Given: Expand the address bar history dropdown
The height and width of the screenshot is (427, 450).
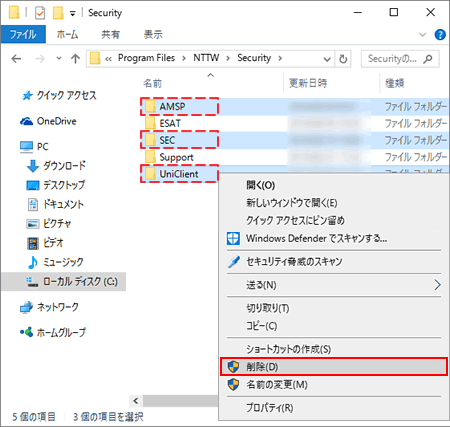Looking at the screenshot, I should (327, 59).
